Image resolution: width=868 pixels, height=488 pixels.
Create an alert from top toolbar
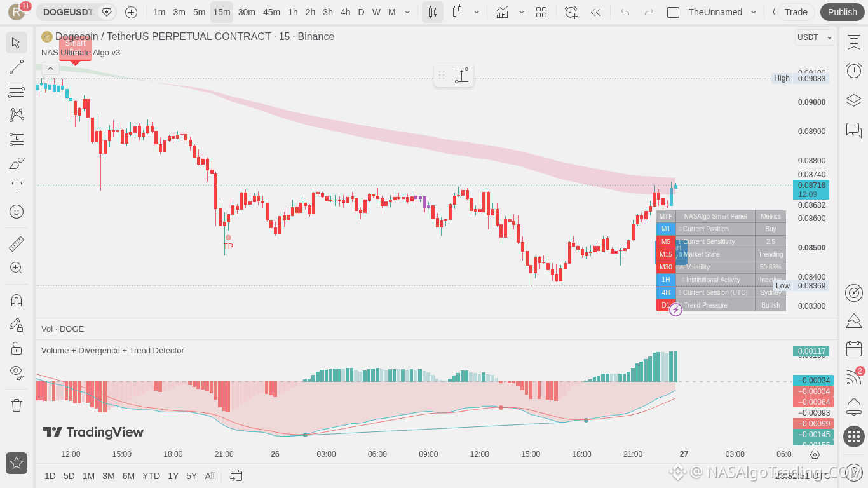[571, 12]
